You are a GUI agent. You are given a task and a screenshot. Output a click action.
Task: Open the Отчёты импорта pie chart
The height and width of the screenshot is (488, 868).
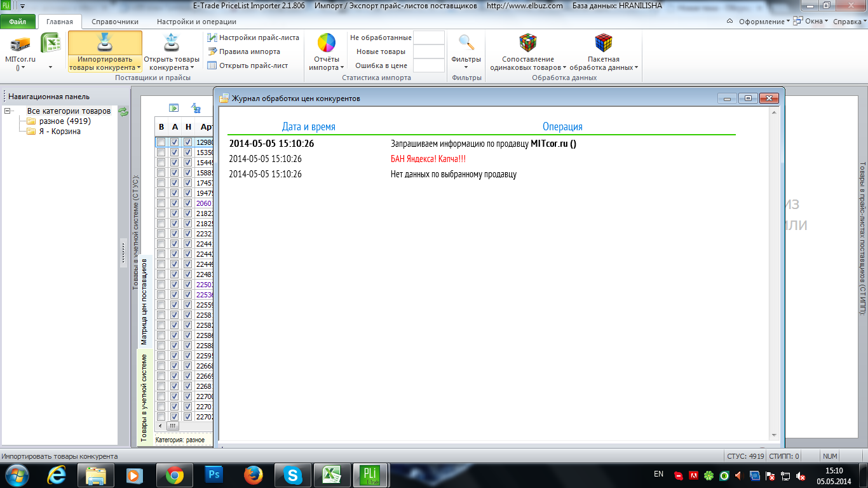click(327, 43)
